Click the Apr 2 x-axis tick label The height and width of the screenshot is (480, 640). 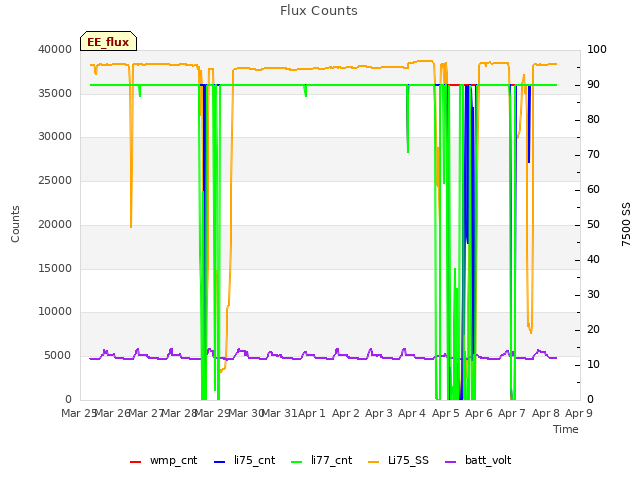[346, 413]
